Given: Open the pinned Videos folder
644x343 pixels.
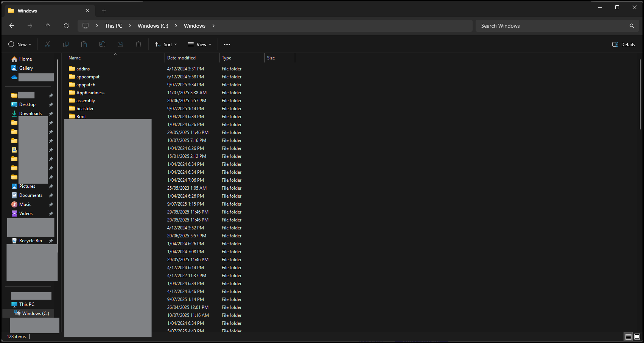Looking at the screenshot, I should coord(22,214).
